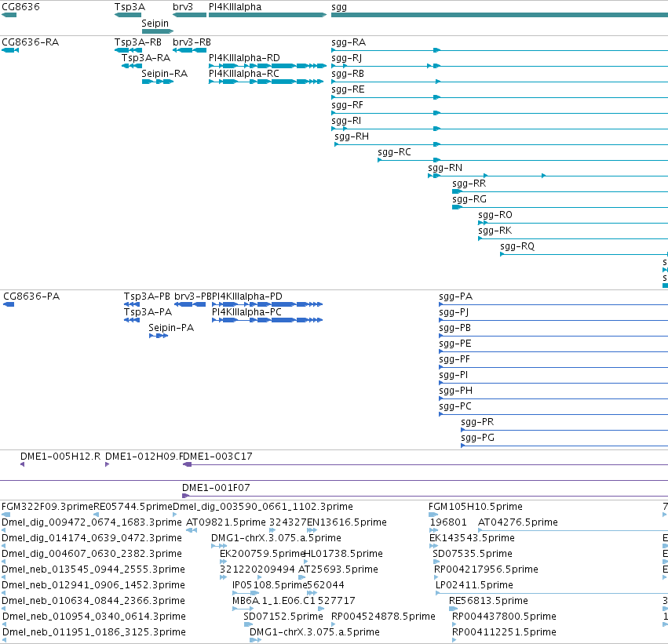This screenshot has height=644, width=668.
Task: Select the sgg-PI protein label
Action: pos(453,376)
